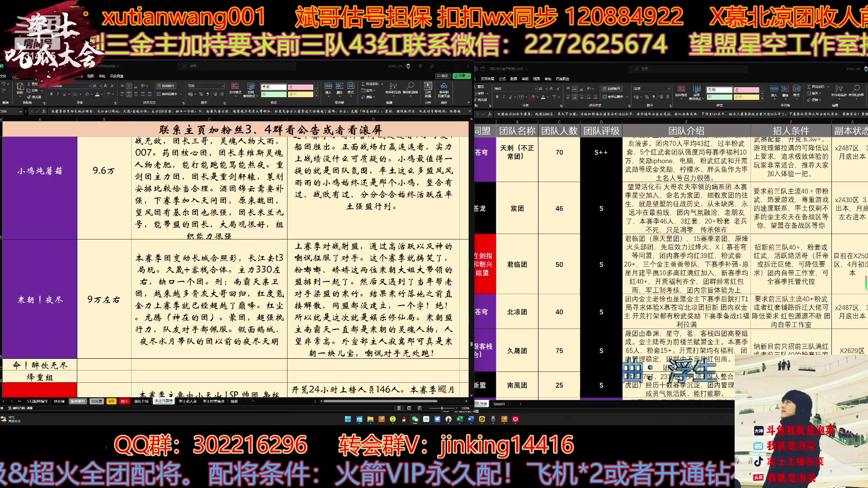Image resolution: width=868 pixels, height=488 pixels.
Task: Click Conditional Formatting icon in left Excel window
Action: tap(235, 86)
